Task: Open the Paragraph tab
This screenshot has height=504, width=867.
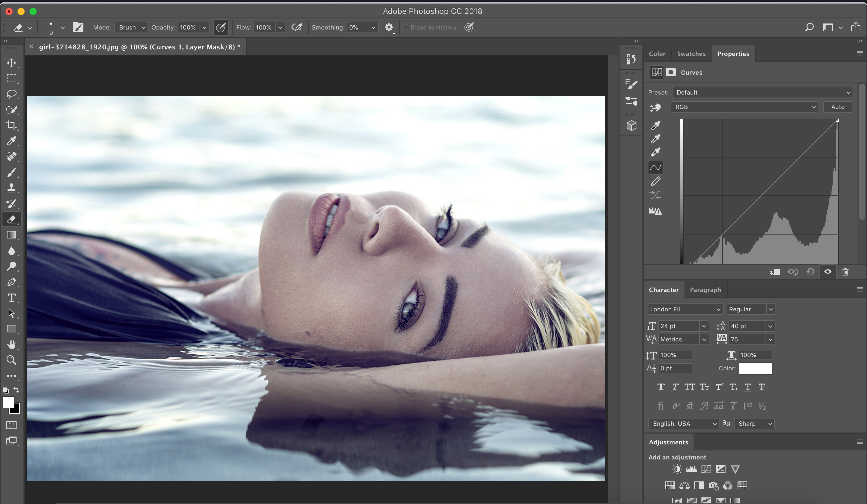Action: click(x=705, y=290)
